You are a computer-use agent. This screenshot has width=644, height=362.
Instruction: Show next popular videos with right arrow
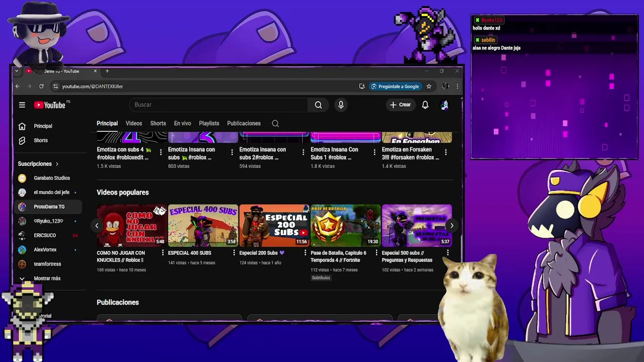452,226
